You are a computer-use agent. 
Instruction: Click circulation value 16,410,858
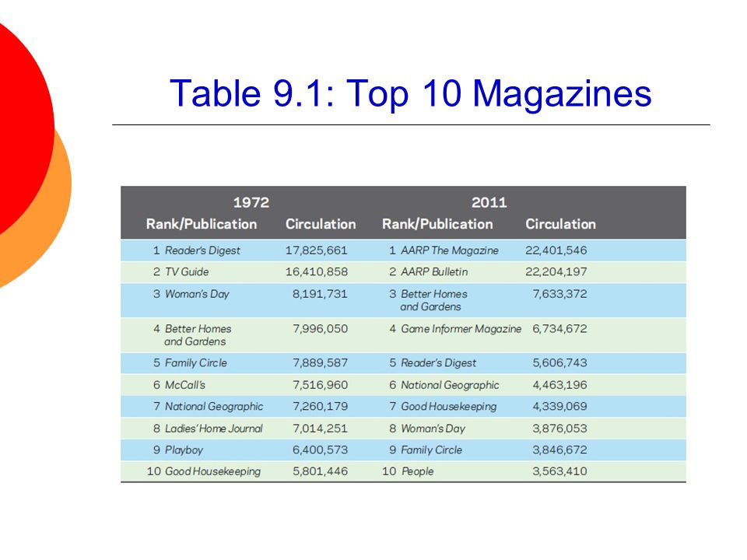pos(317,272)
